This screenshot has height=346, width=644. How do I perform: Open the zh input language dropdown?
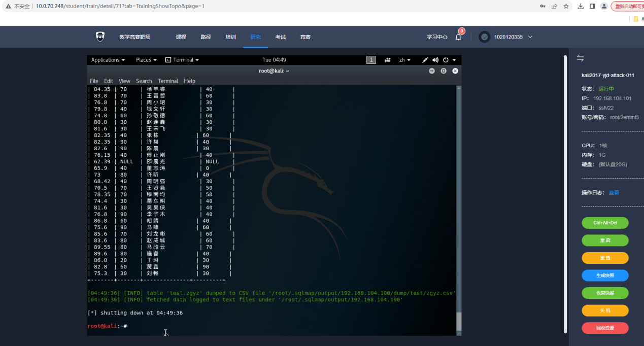405,60
